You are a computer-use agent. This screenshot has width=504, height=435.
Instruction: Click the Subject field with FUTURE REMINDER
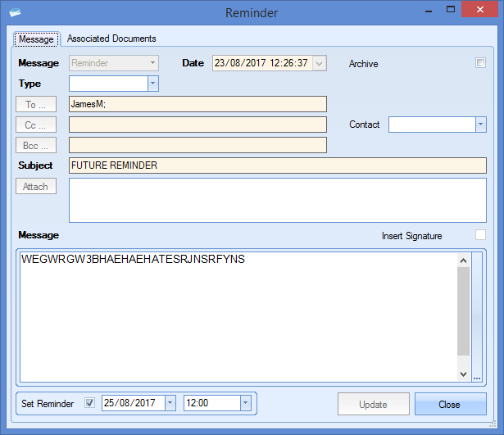tap(277, 165)
